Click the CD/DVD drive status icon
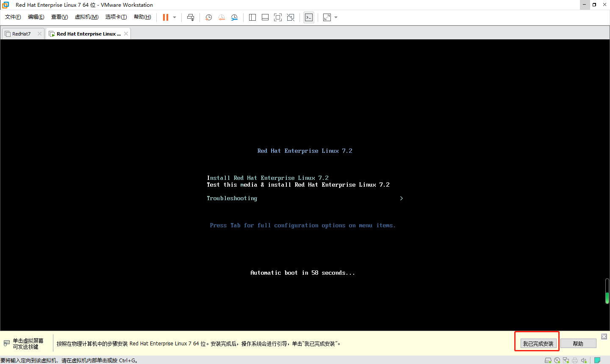 pyautogui.click(x=557, y=360)
